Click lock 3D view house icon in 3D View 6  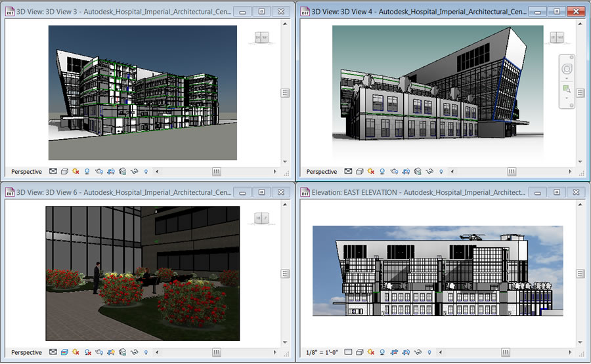click(x=123, y=352)
